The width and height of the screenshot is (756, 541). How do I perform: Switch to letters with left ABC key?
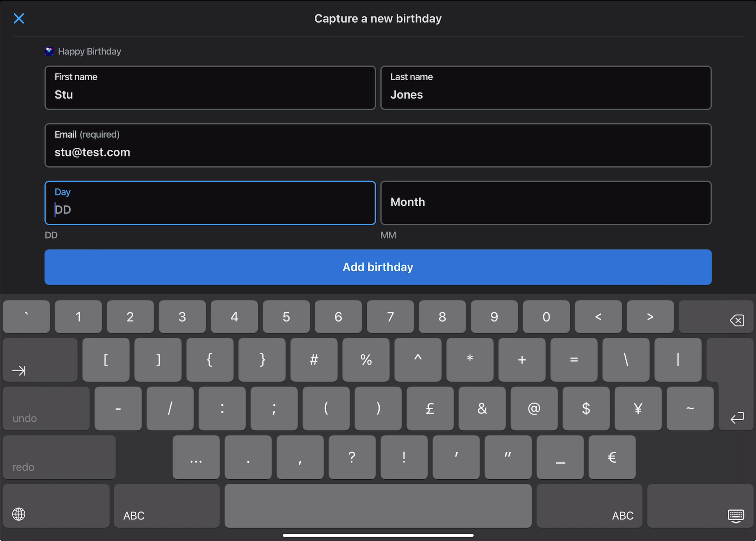(x=167, y=506)
